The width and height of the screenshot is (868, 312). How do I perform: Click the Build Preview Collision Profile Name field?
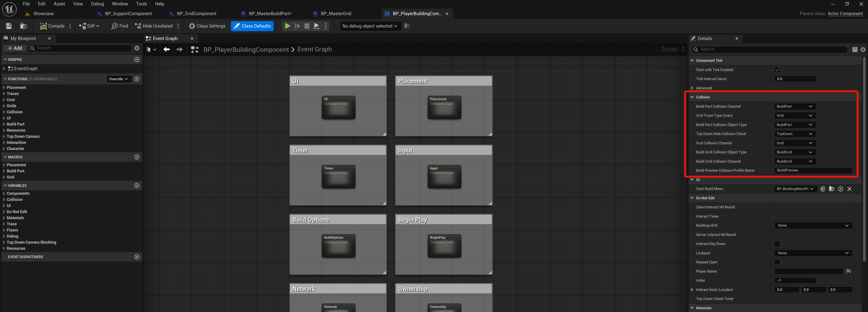point(813,171)
